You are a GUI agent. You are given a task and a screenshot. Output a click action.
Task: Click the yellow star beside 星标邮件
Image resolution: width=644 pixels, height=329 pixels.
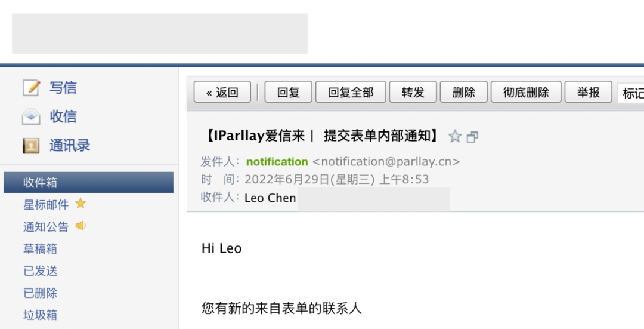pos(80,204)
